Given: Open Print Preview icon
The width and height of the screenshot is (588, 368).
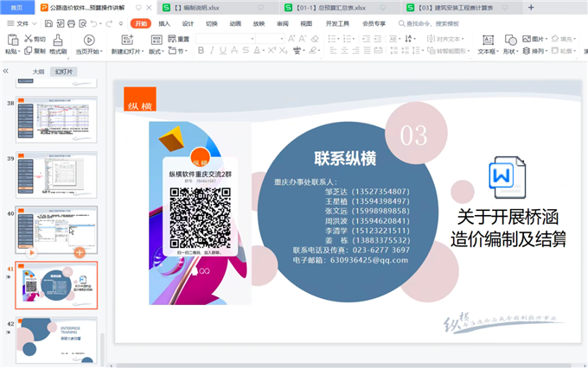Looking at the screenshot, I should pyautogui.click(x=82, y=23).
